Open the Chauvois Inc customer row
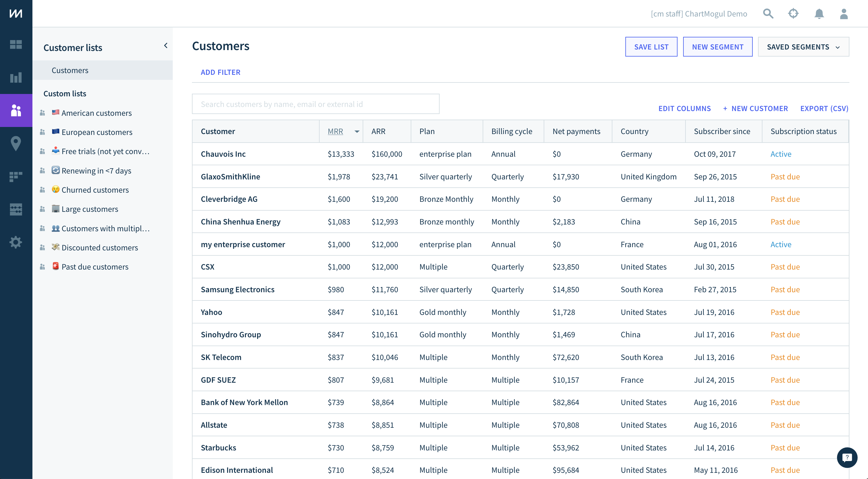This screenshot has width=868, height=479. [x=520, y=154]
